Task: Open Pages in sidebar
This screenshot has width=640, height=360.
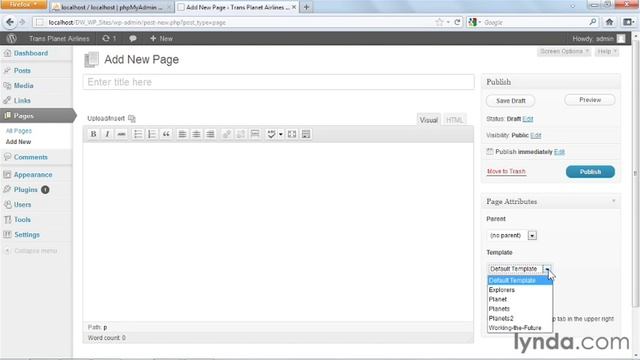Action: 24,116
